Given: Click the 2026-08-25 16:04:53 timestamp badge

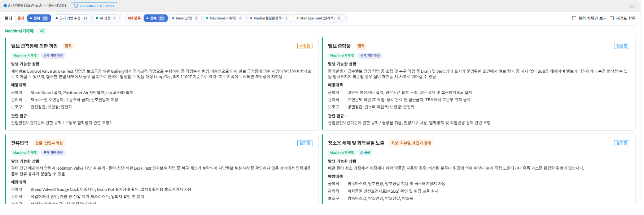Looking at the screenshot, I should 94,6.
